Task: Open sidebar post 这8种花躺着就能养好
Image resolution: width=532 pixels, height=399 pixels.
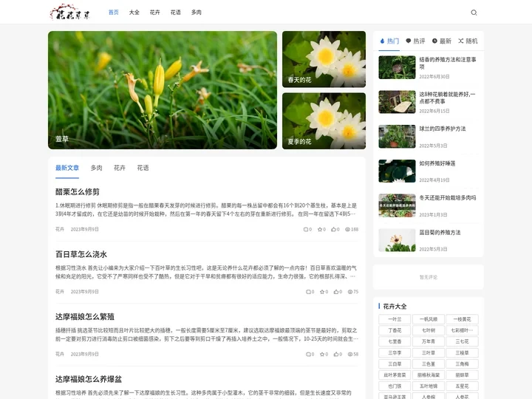Action: (x=447, y=98)
